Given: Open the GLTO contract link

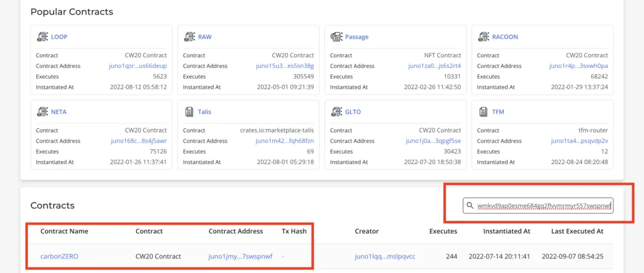Looking at the screenshot, I should tap(353, 112).
